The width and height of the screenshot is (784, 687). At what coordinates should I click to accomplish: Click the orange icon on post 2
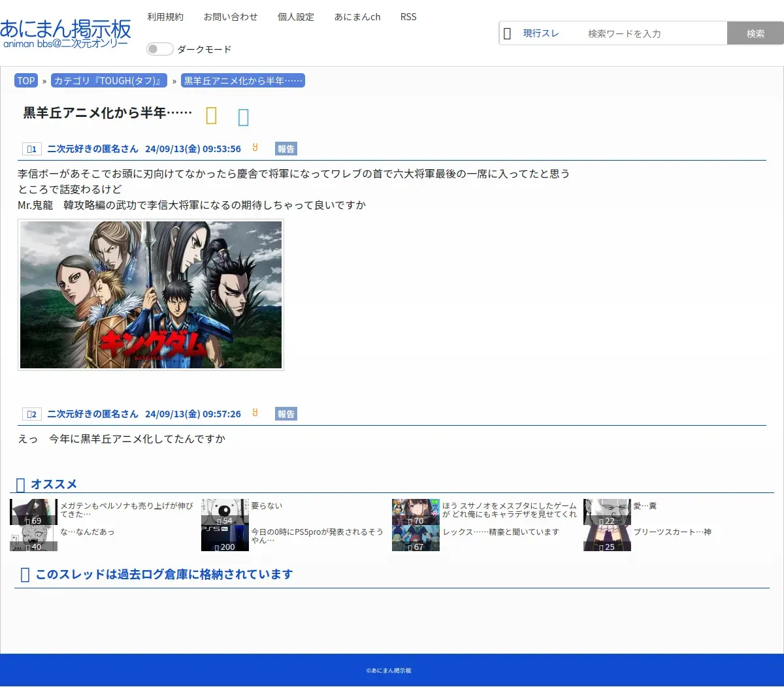(255, 413)
